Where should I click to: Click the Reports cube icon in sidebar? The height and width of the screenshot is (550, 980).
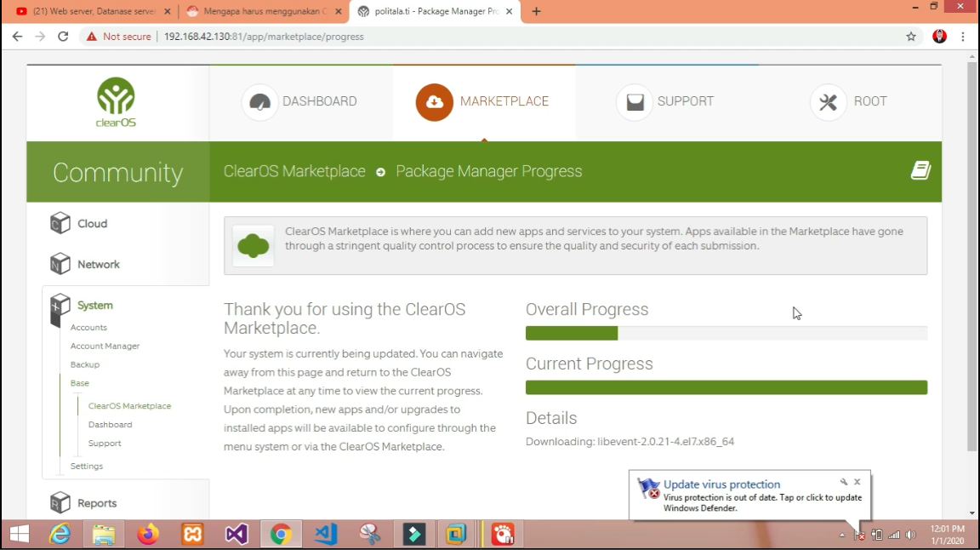pos(60,501)
